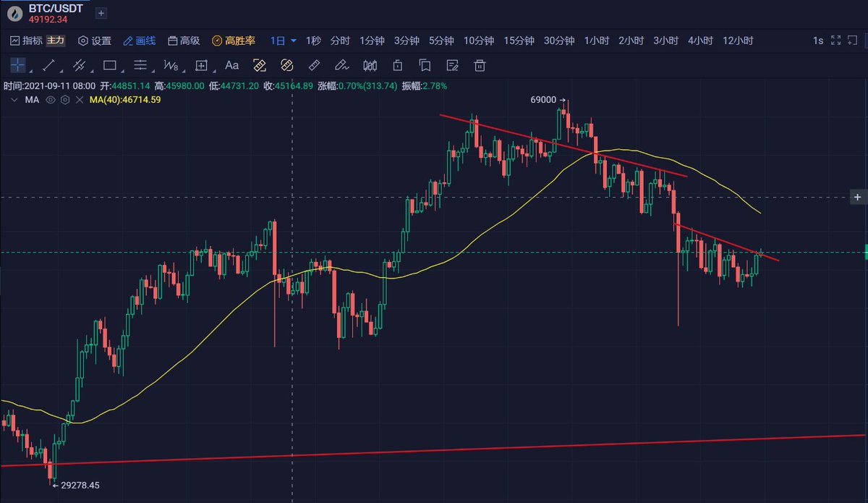Select the pencil freehand drawing tool
This screenshot has height=503, width=868.
coord(342,65)
